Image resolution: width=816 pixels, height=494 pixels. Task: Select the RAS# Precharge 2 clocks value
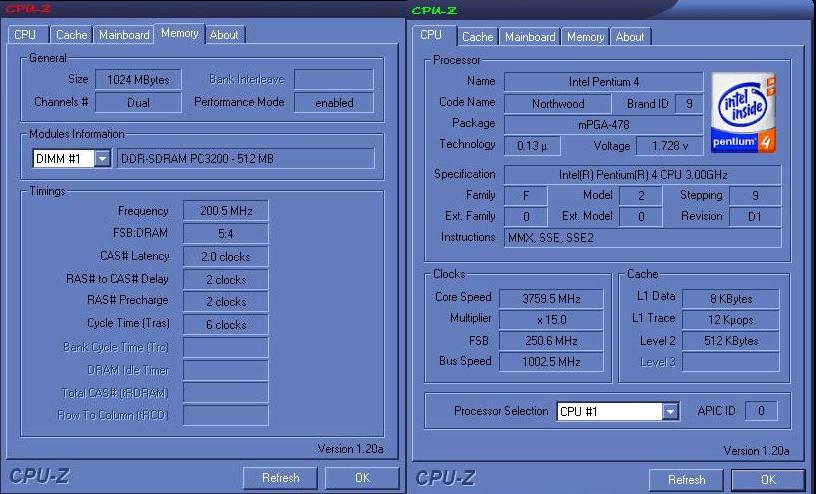[226, 301]
